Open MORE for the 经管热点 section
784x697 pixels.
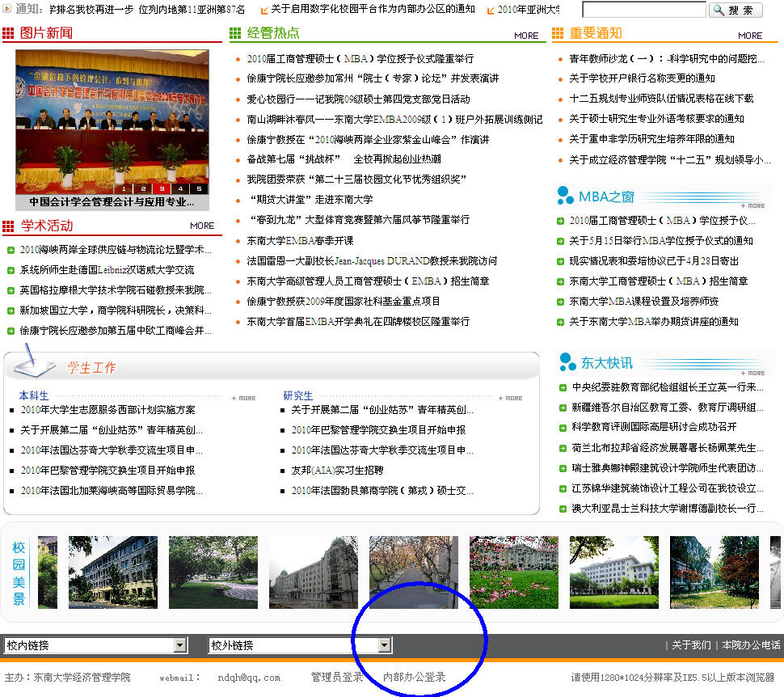[x=525, y=36]
